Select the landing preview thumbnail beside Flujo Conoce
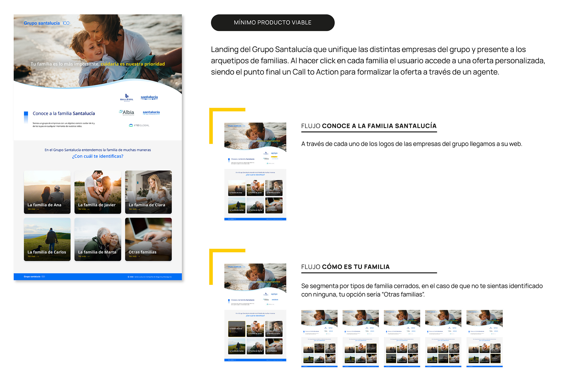588x377 pixels. (255, 171)
